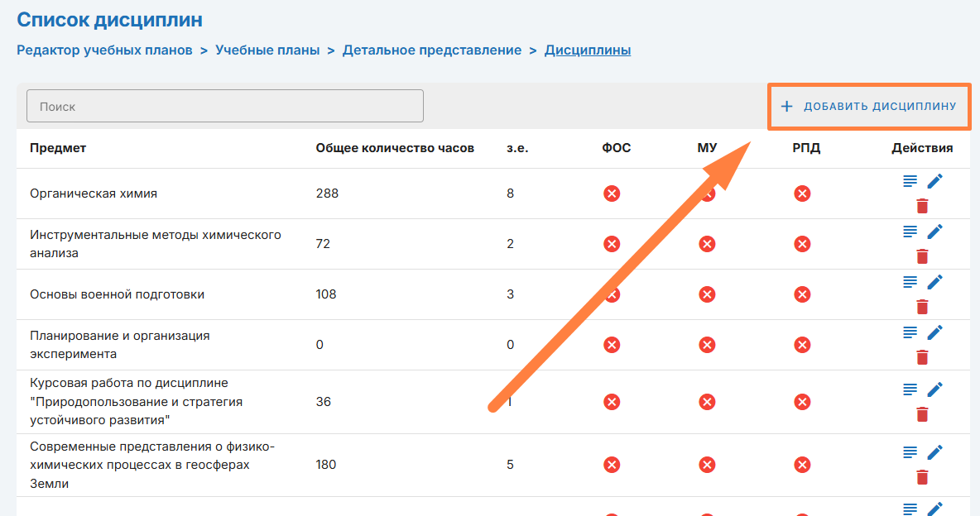Click edit pencil for Органическая химия
Viewport: 980px width, 516px height.
click(x=934, y=181)
